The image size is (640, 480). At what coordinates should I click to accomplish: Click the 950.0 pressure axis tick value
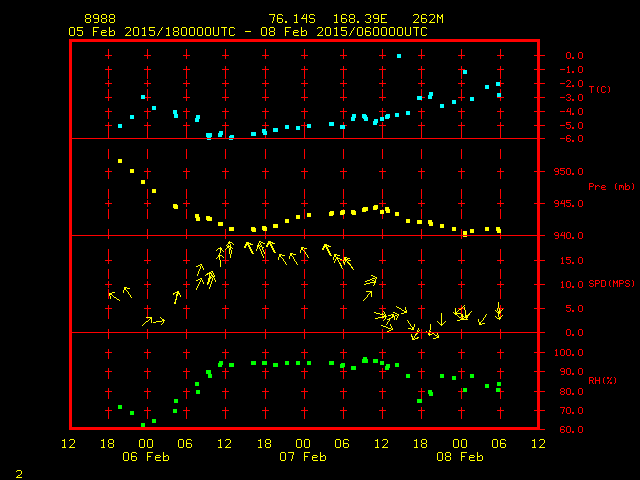pos(566,171)
